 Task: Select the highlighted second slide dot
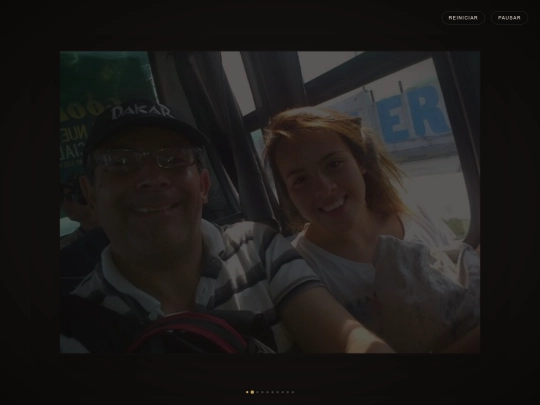pyautogui.click(x=252, y=392)
